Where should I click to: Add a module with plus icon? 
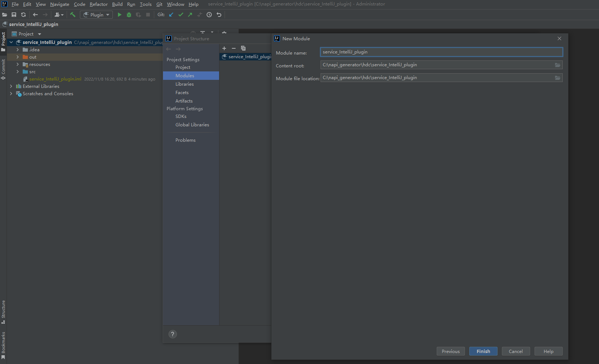point(224,48)
